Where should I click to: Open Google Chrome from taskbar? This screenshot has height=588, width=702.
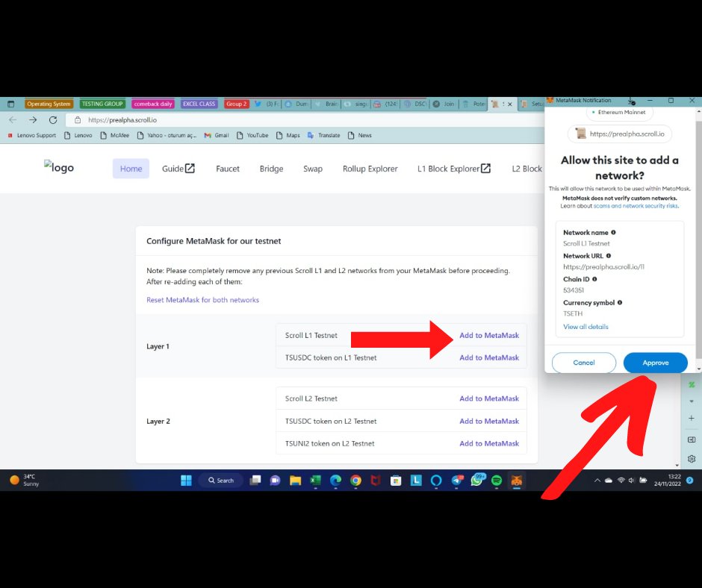coord(355,481)
